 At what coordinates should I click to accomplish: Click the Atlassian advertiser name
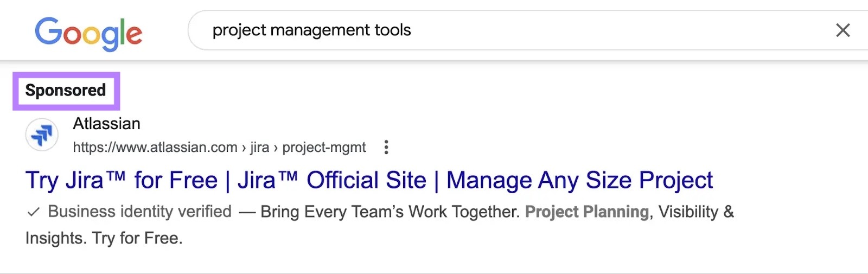pyautogui.click(x=107, y=124)
